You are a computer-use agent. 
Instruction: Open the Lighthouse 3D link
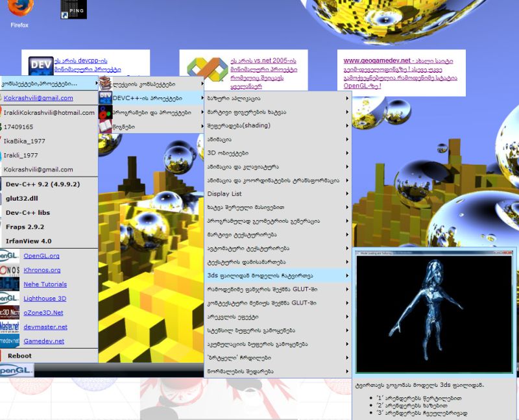coord(45,299)
